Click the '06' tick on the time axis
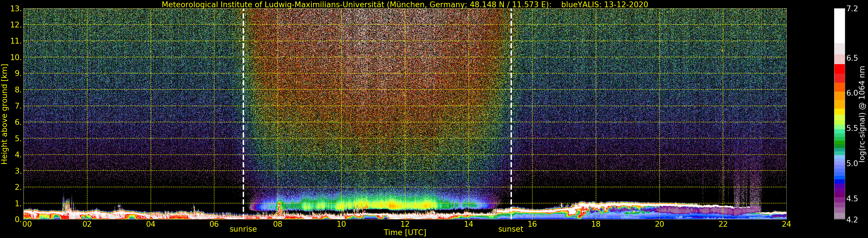This screenshot has width=868, height=238. coord(214,224)
